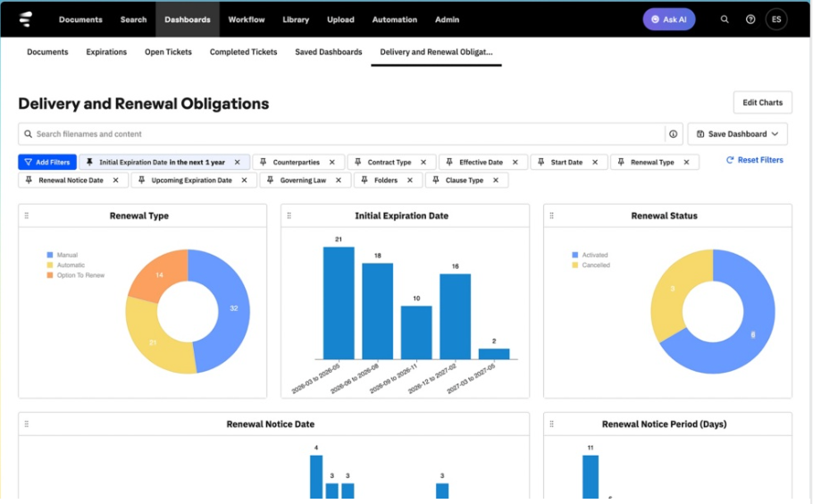The width and height of the screenshot is (813, 504).
Task: Click the search magnifier icon in top bar
Action: 725,19
